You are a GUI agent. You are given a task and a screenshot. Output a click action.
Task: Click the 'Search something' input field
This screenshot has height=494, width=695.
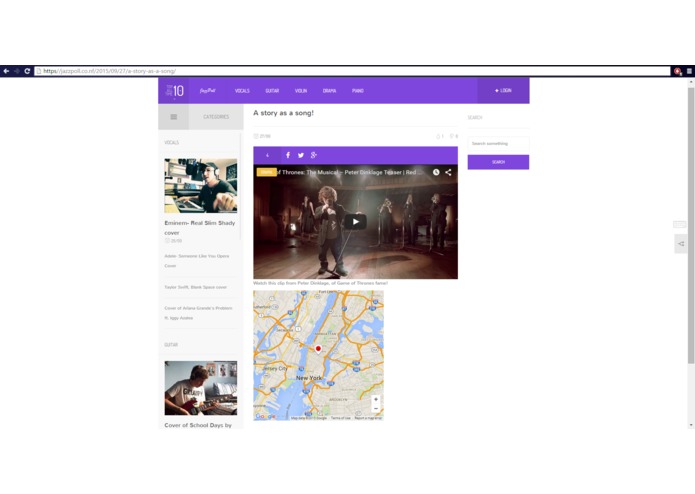pyautogui.click(x=498, y=144)
